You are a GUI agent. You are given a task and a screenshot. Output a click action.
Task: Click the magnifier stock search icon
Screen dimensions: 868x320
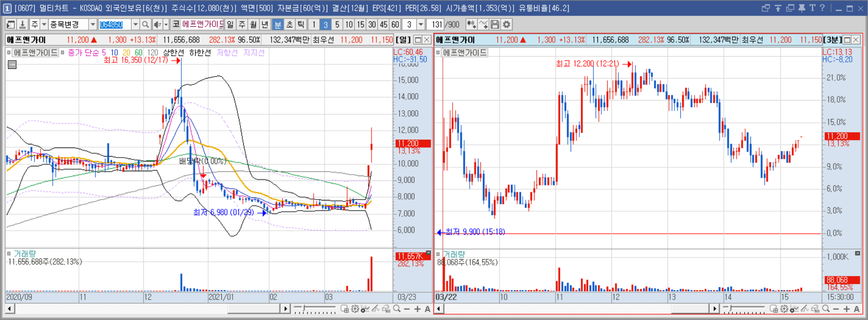[145, 24]
